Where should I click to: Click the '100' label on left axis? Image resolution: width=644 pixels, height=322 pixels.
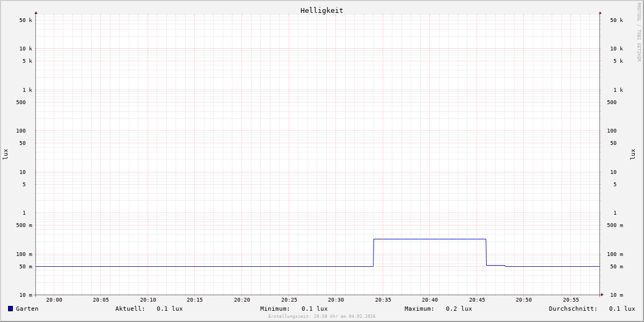[21, 131]
